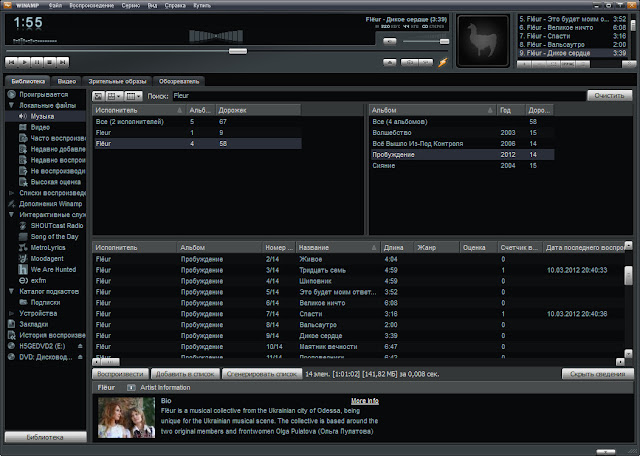Open the More Info link

(x=365, y=401)
